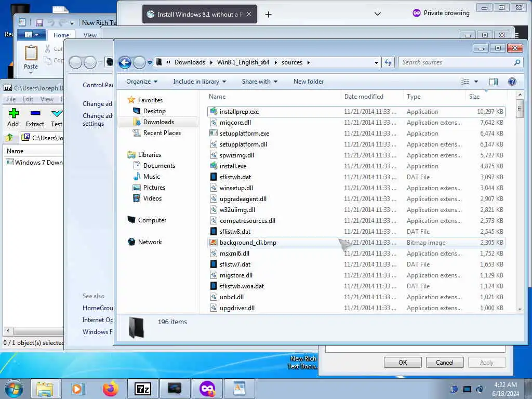
Task: Select Win8.1_English_x64 breadcrumb segment
Action: click(x=243, y=62)
